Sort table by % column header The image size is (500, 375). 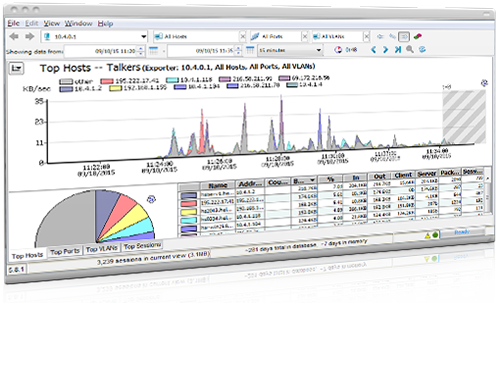[330, 179]
